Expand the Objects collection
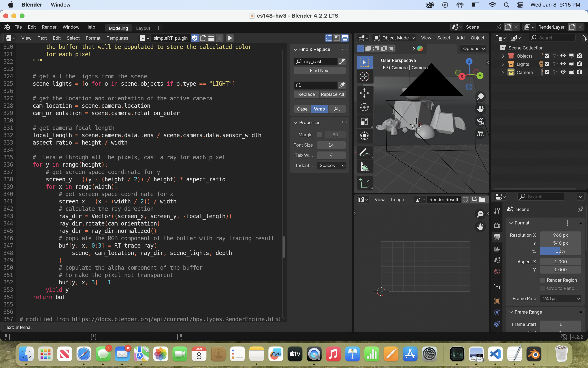The image size is (588, 368). [x=503, y=56]
